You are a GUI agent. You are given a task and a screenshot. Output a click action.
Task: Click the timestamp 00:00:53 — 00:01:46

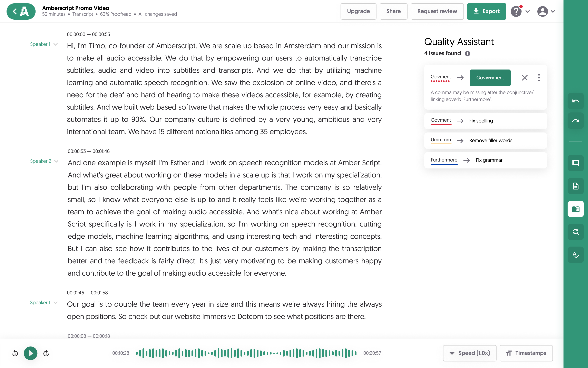coord(89,151)
